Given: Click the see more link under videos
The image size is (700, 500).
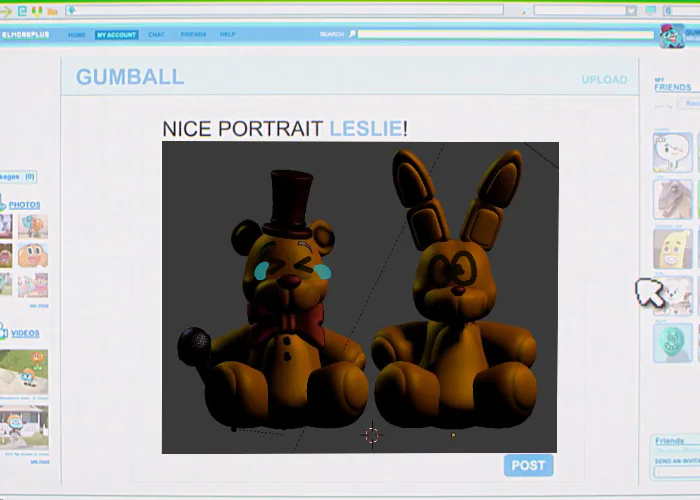Looking at the screenshot, I should (40, 462).
